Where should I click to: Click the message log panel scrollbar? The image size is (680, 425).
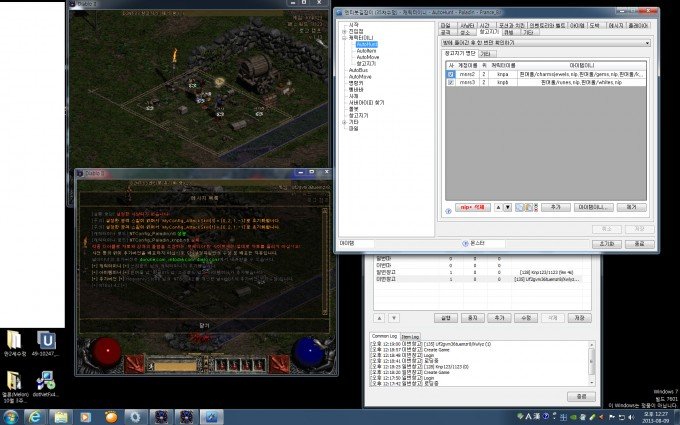coord(324,262)
